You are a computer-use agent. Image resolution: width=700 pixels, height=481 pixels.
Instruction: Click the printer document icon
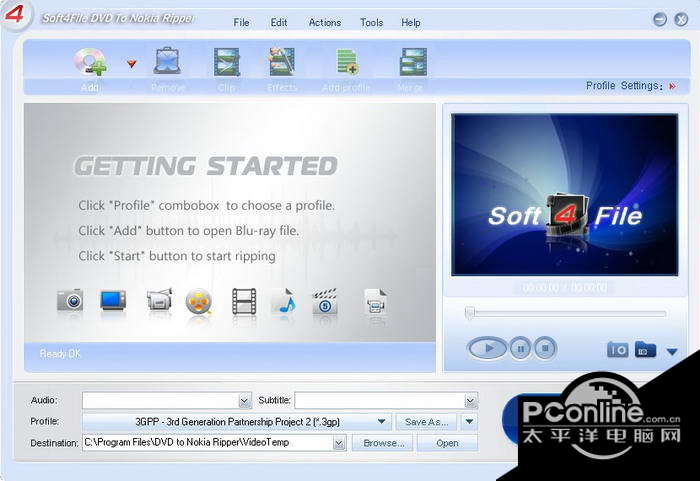tap(375, 301)
